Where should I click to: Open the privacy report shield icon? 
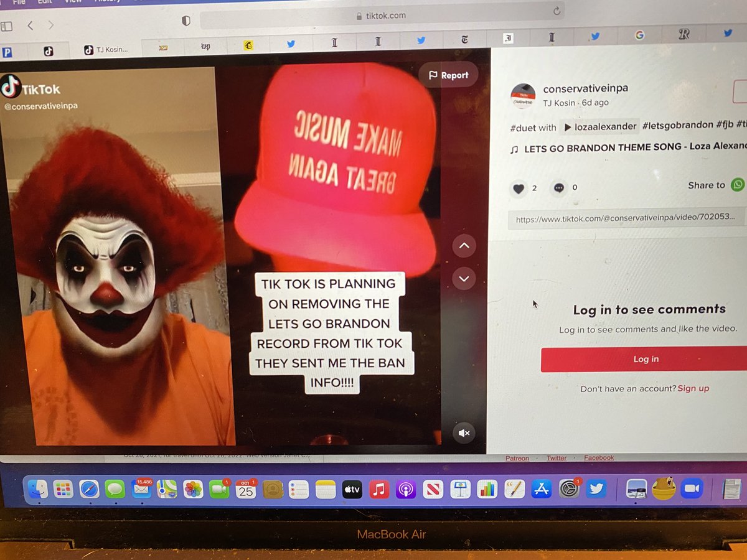[x=186, y=21]
